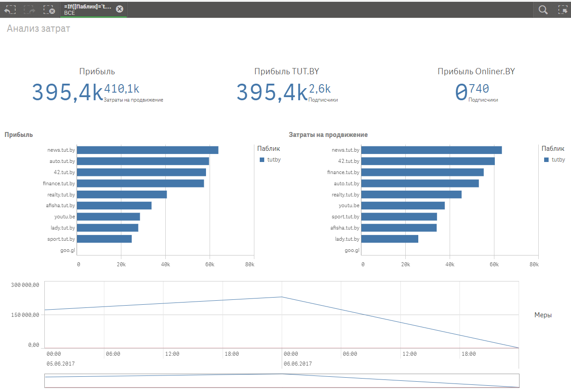Click the 06.06.2017 date label on the timeline axis
Screen dimensions: 571x392
point(298,364)
